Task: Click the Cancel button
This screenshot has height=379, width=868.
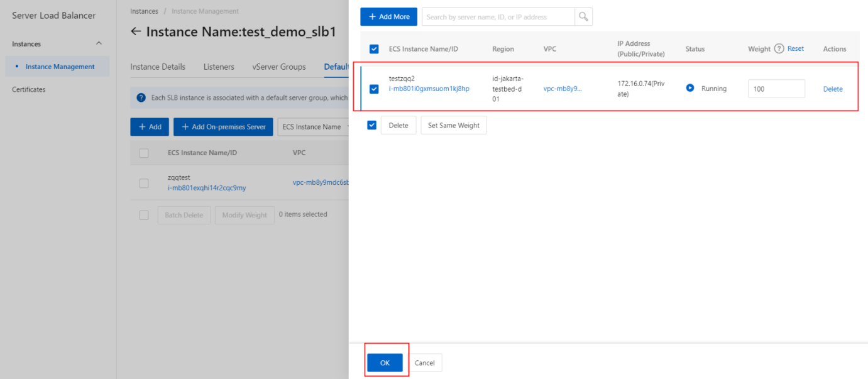Action: pos(425,363)
